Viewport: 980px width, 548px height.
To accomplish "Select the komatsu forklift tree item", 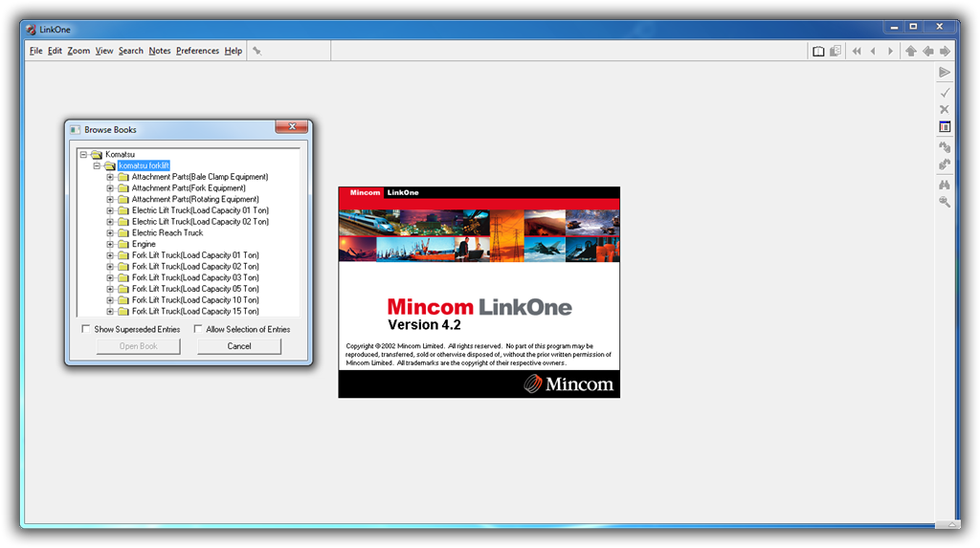I will point(144,165).
